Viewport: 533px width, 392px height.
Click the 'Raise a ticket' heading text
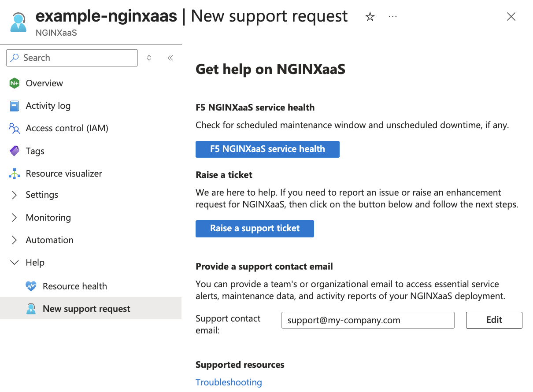tap(224, 175)
